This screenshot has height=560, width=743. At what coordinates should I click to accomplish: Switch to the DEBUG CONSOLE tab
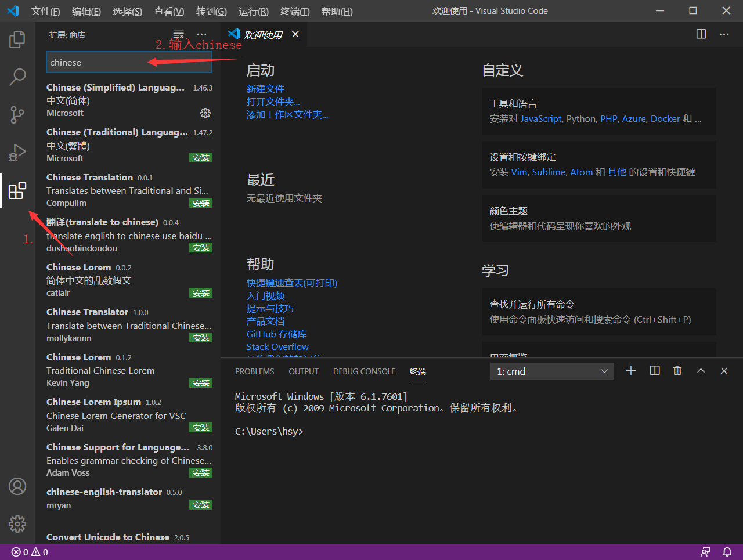(364, 371)
